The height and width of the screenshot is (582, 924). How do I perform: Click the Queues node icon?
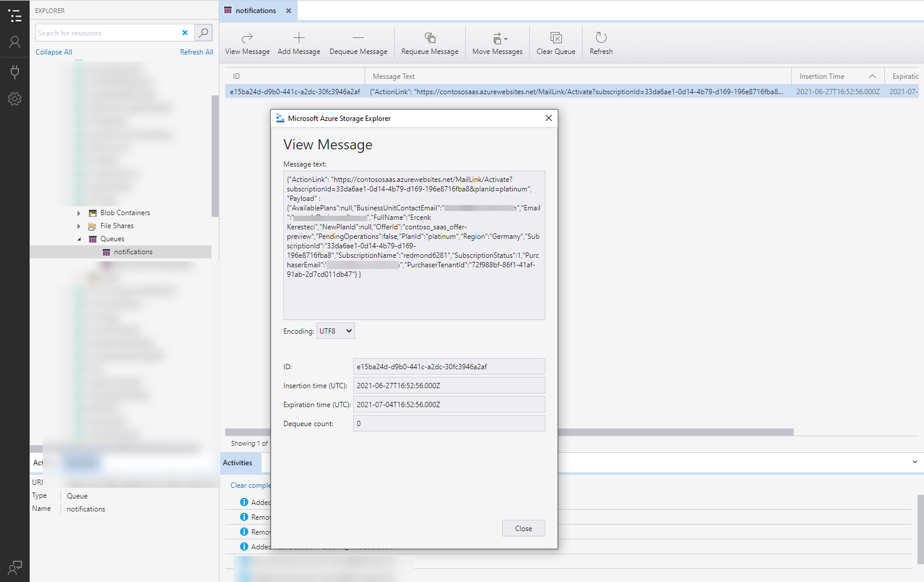click(x=92, y=239)
